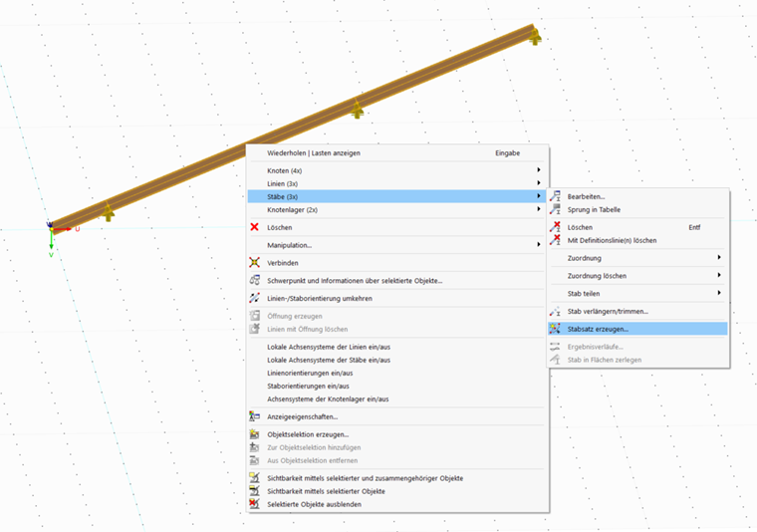This screenshot has height=532, width=757.
Task: Expand the Zuordnung submenu arrow
Action: pyautogui.click(x=719, y=258)
